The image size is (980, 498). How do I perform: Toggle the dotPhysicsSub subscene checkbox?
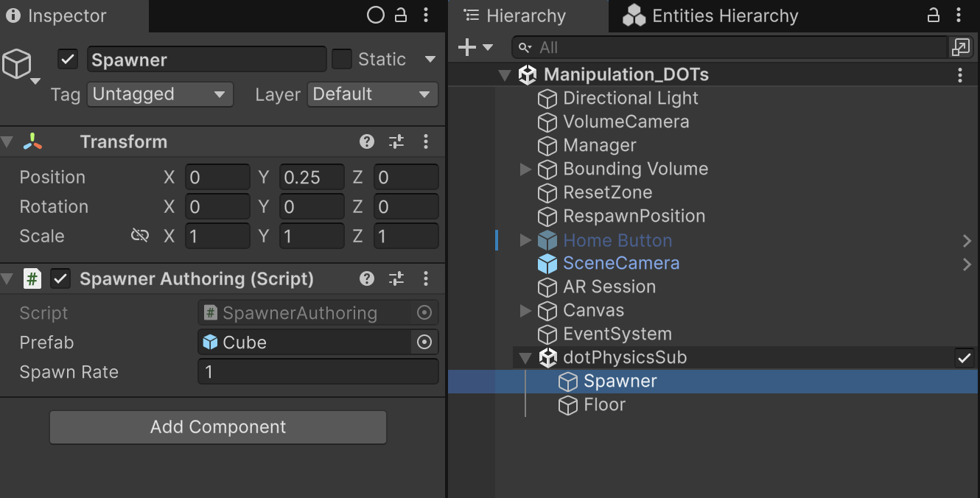[964, 358]
